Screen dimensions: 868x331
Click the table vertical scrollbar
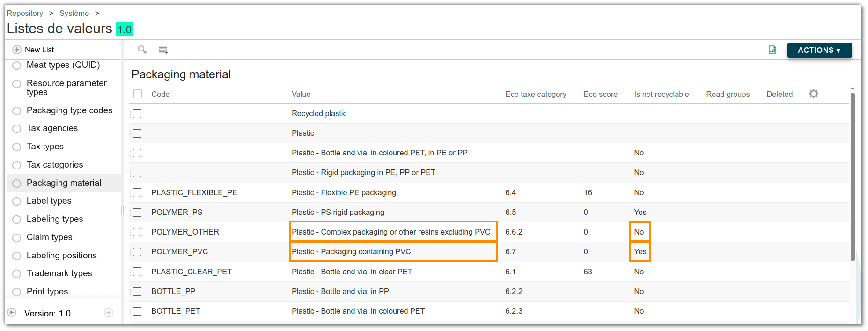coord(853,177)
